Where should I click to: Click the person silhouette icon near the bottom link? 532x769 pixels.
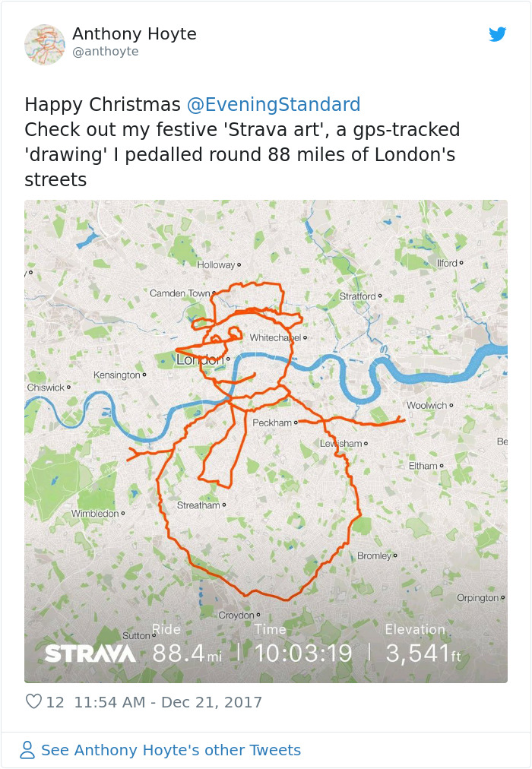[x=28, y=749]
